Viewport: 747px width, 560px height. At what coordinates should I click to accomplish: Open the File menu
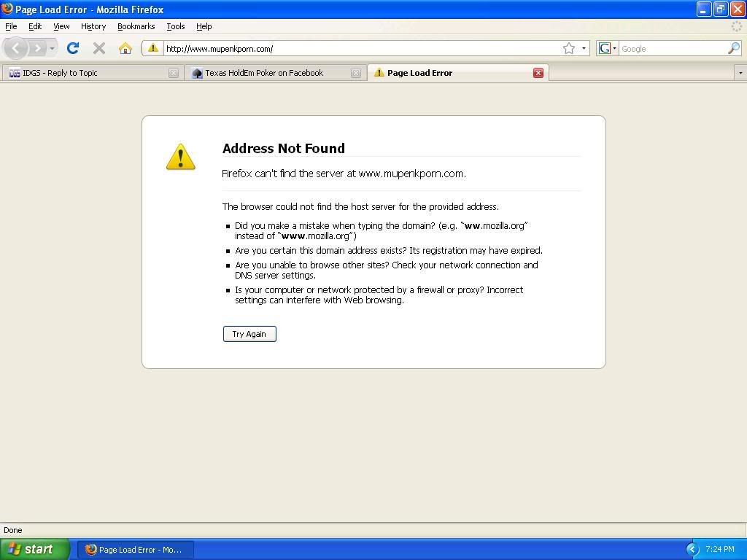pos(11,27)
